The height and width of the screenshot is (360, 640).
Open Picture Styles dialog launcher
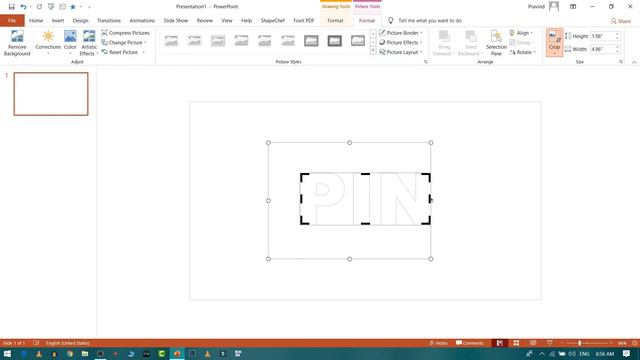425,62
